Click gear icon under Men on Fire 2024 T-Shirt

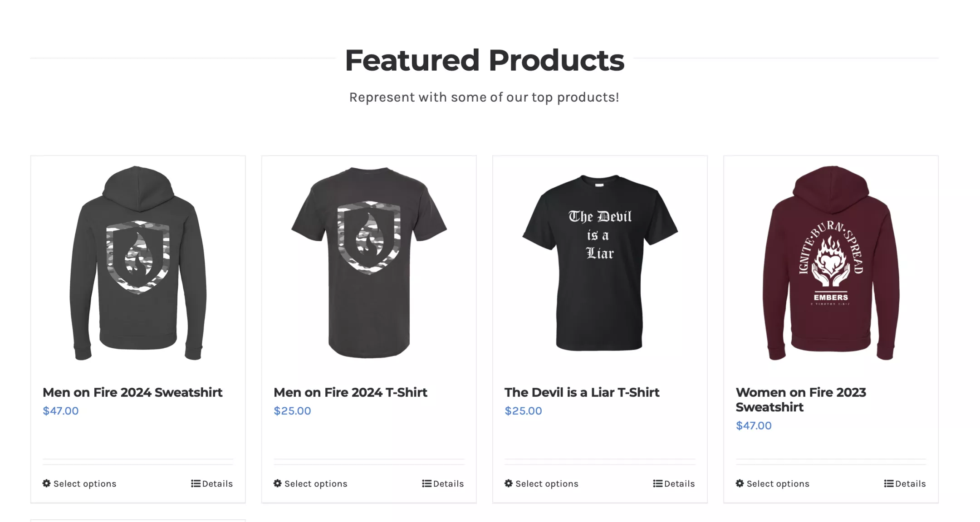pyautogui.click(x=278, y=483)
